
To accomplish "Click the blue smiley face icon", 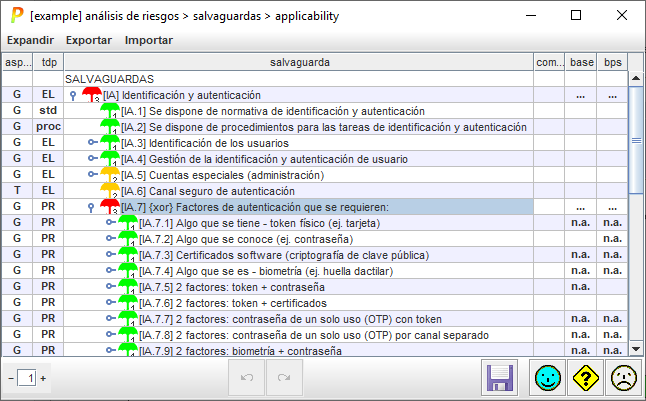I will (545, 378).
